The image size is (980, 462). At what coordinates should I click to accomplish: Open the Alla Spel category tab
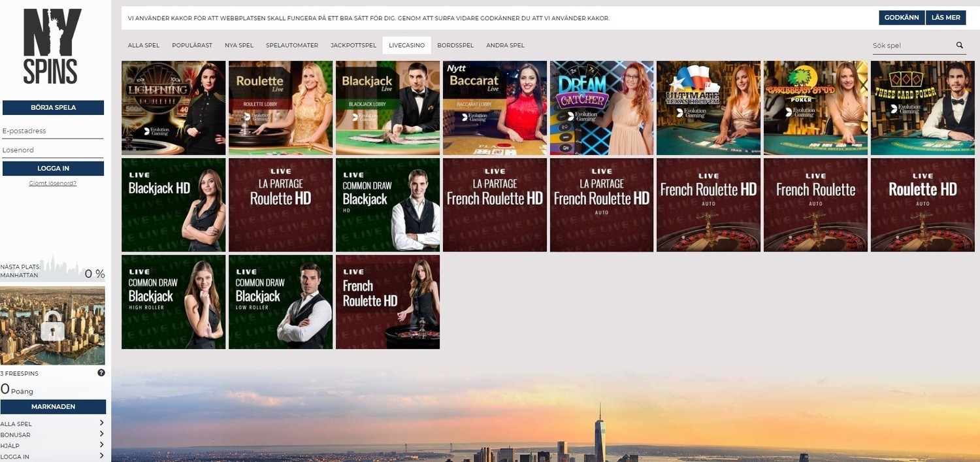(x=144, y=45)
